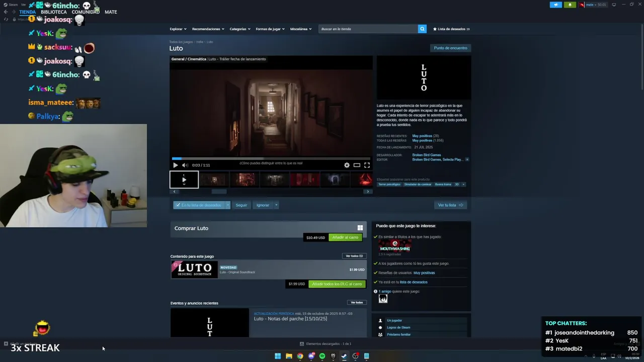Expand more tags plus button
The width and height of the screenshot is (644, 362).
[x=463, y=185]
